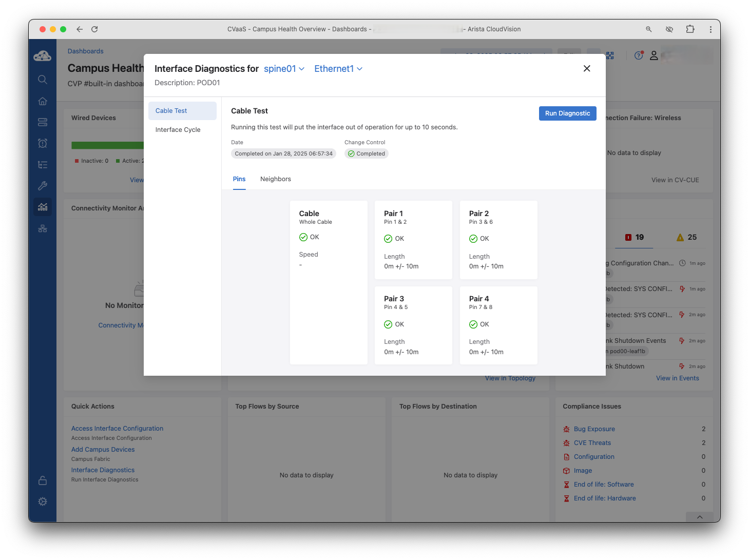
Task: Click the collapse chevron at bottom right
Action: [699, 517]
